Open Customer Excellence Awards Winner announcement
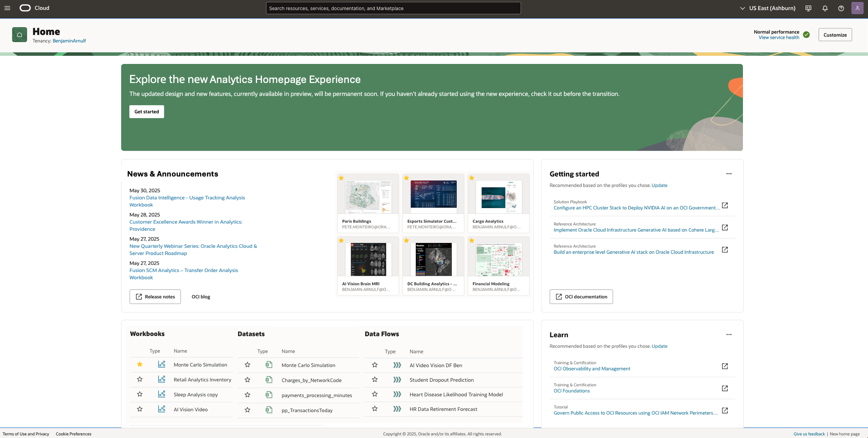 point(186,225)
